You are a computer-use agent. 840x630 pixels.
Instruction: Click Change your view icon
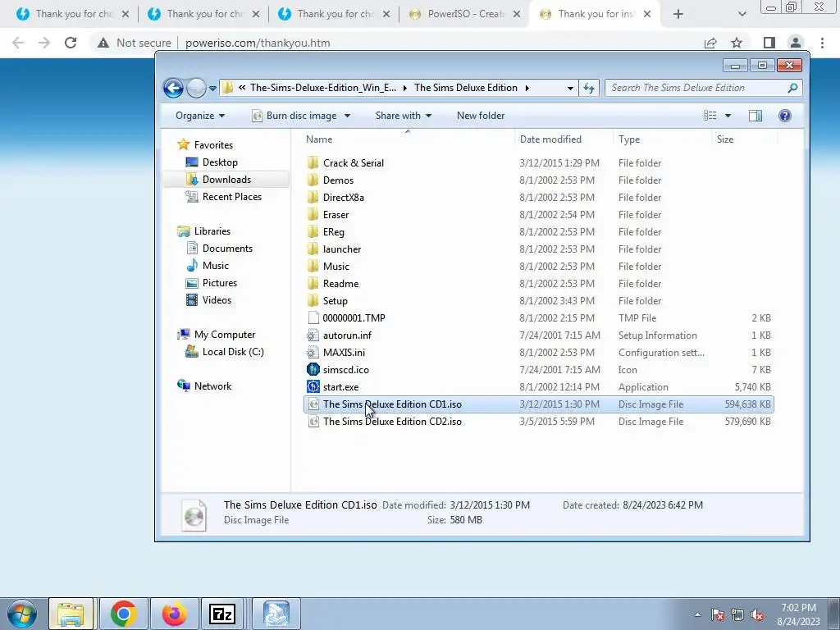(x=710, y=116)
